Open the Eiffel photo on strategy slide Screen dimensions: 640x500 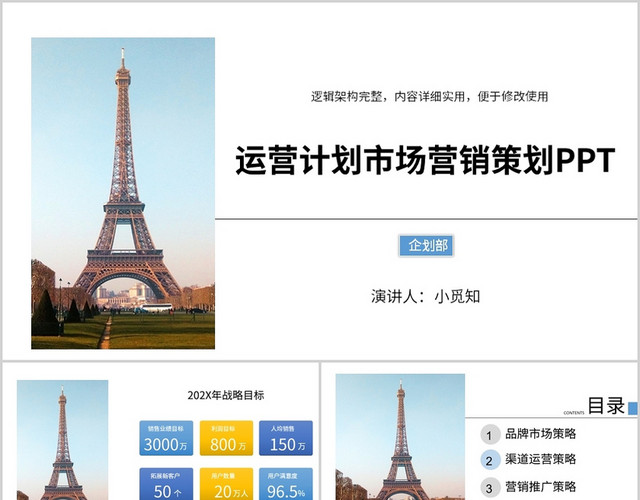[x=62, y=440]
